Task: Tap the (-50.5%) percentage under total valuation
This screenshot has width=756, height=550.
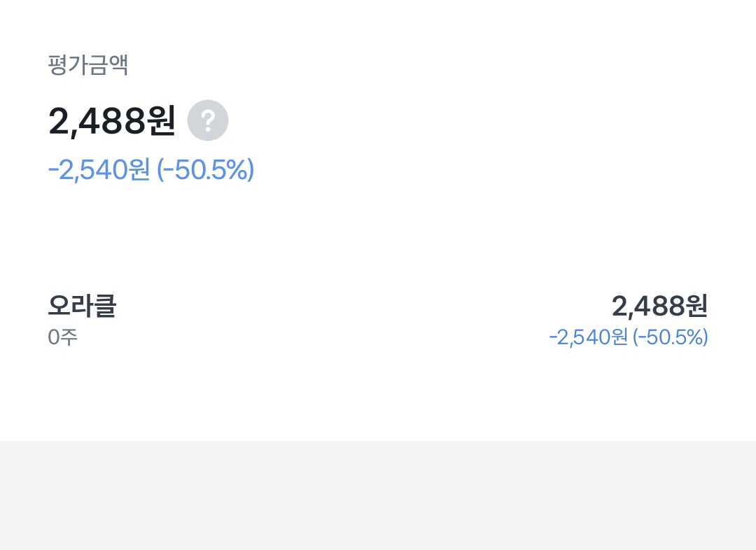Action: pos(205,170)
